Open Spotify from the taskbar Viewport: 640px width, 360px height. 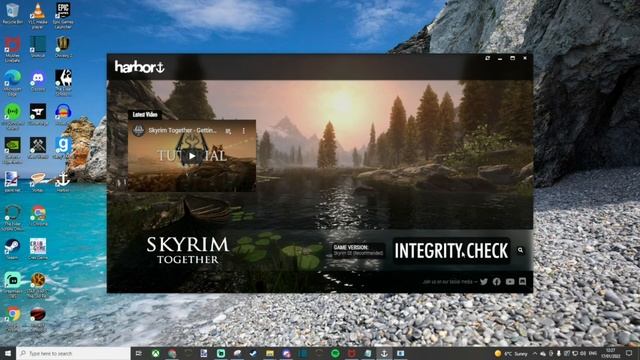coord(335,353)
